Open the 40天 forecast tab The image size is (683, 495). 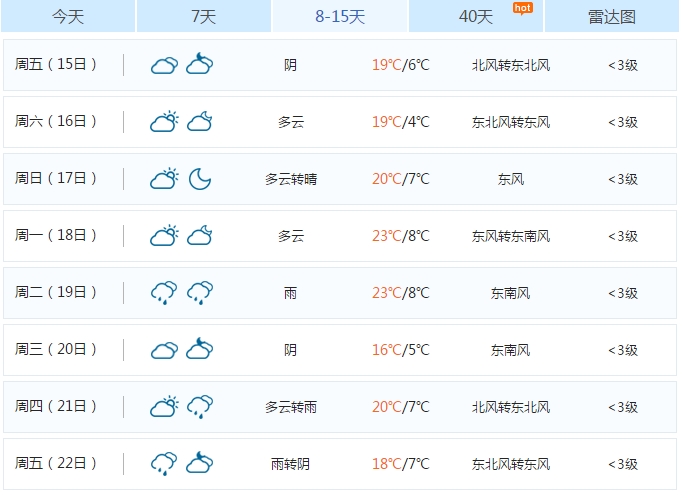(x=476, y=16)
